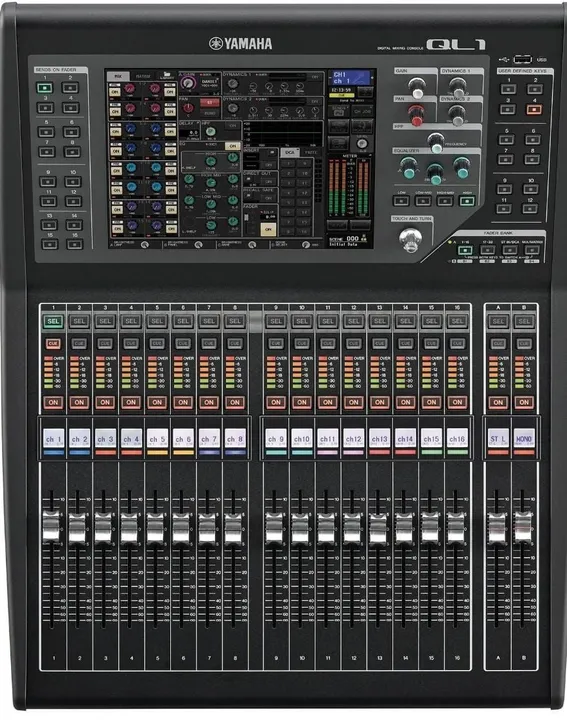Viewport: 567px width, 720px height.
Task: Click the rightmost green Equalizer knob
Action: [462, 168]
